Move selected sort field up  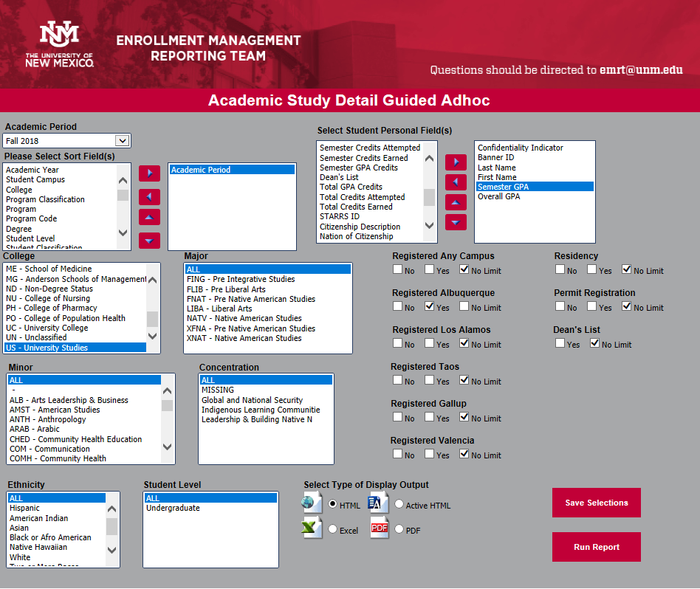[149, 217]
